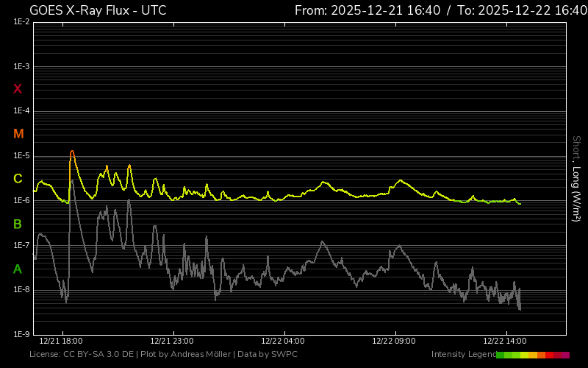Click the green B flare class label
Image resolution: width=588 pixels, height=368 pixels.
tap(17, 224)
